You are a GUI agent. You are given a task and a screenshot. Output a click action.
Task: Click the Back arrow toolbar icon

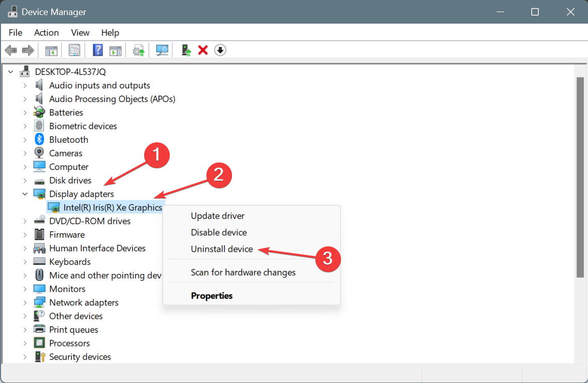click(x=11, y=50)
